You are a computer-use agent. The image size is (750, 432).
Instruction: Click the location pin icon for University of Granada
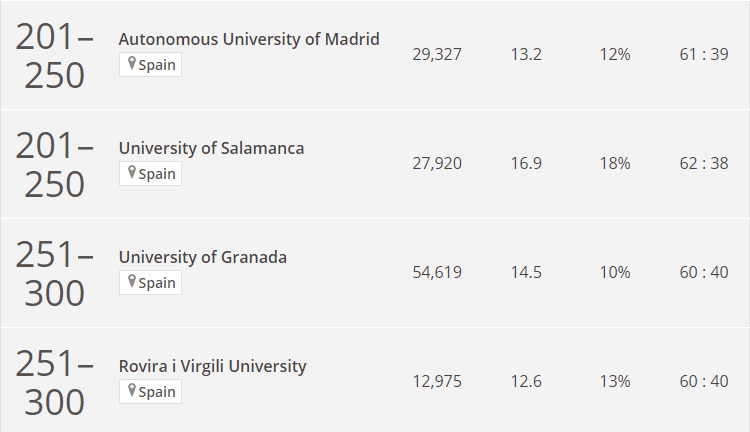tap(132, 281)
